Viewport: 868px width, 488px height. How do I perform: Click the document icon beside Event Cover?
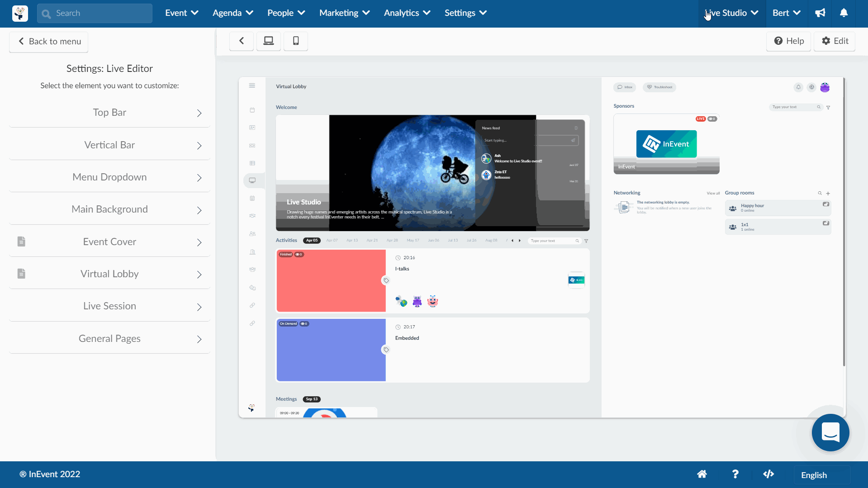[x=21, y=242]
